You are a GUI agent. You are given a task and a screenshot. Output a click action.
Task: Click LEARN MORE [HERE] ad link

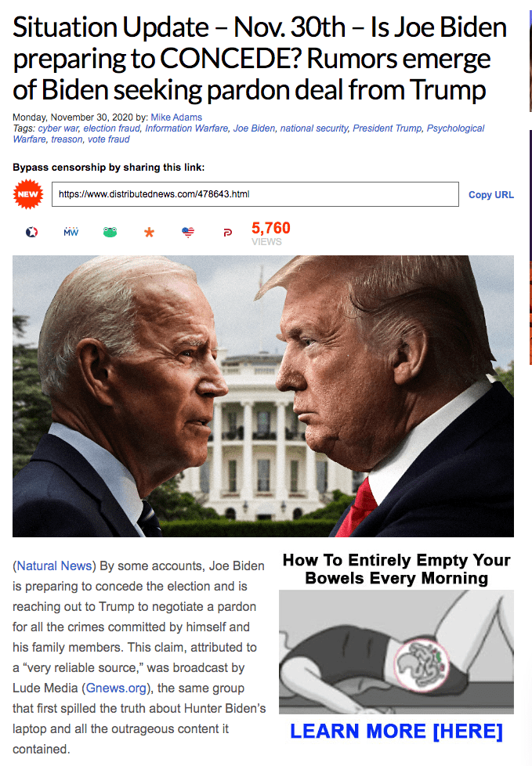pyautogui.click(x=396, y=731)
